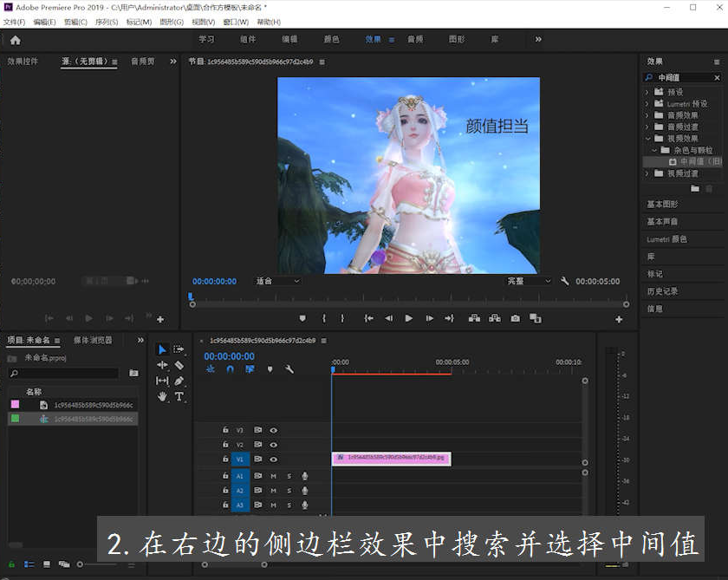Viewport: 728px width, 580px height.
Task: Open timeline display settings wrench
Action: 289,369
